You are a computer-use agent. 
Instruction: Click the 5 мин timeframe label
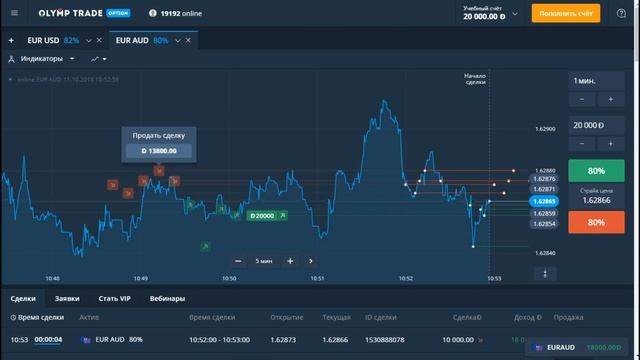pos(264,261)
